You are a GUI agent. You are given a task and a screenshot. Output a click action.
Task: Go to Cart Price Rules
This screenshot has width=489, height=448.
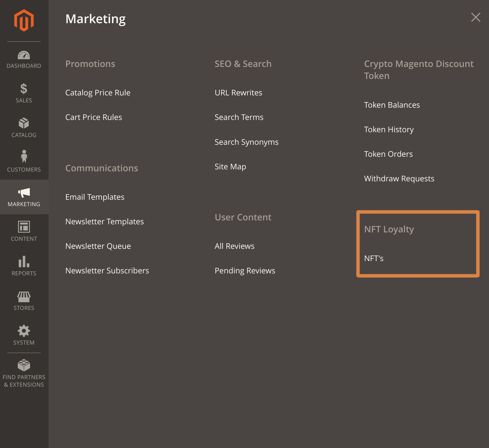pyautogui.click(x=94, y=117)
